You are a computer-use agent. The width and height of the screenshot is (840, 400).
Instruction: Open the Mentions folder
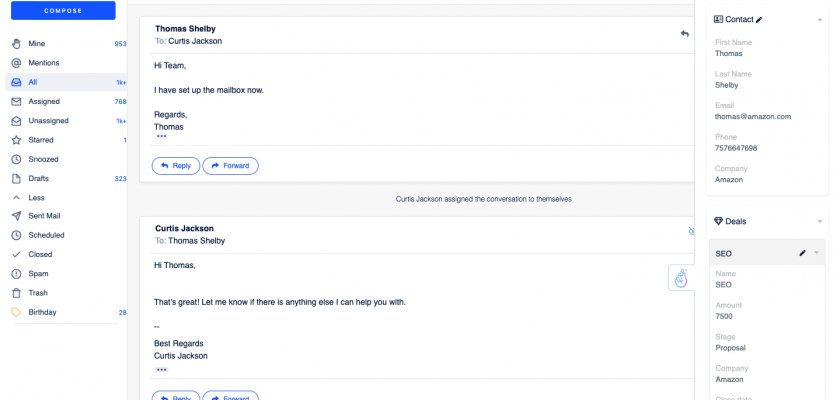[44, 63]
